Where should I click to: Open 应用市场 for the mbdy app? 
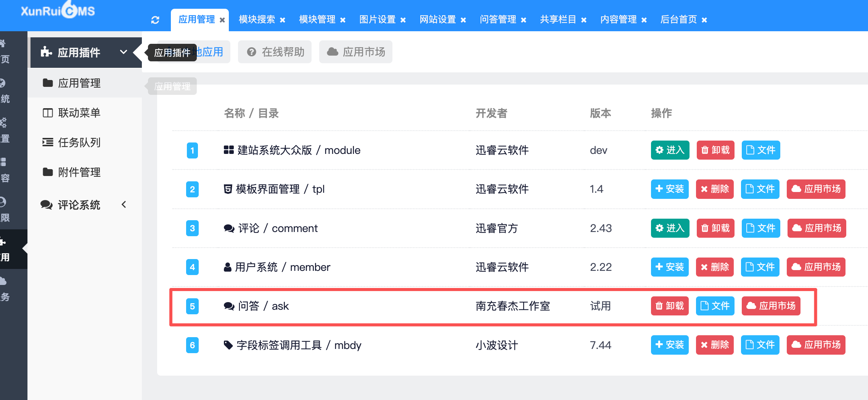click(x=816, y=345)
